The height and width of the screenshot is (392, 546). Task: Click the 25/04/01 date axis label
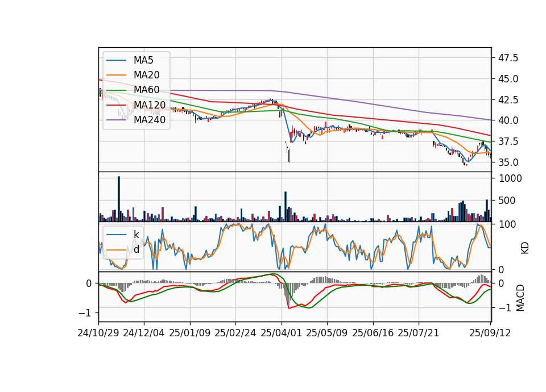click(281, 333)
